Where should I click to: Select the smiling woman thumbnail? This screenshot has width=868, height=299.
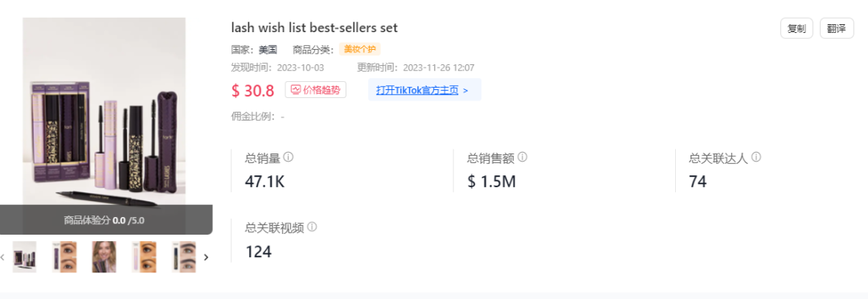pyautogui.click(x=104, y=257)
